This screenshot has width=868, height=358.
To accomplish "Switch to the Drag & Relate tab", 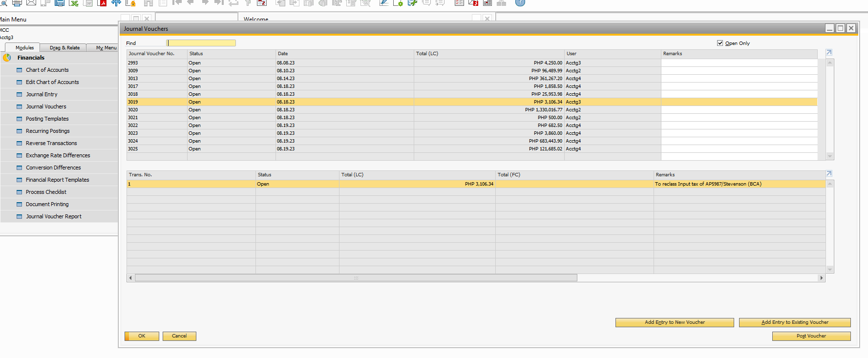I will (x=64, y=47).
